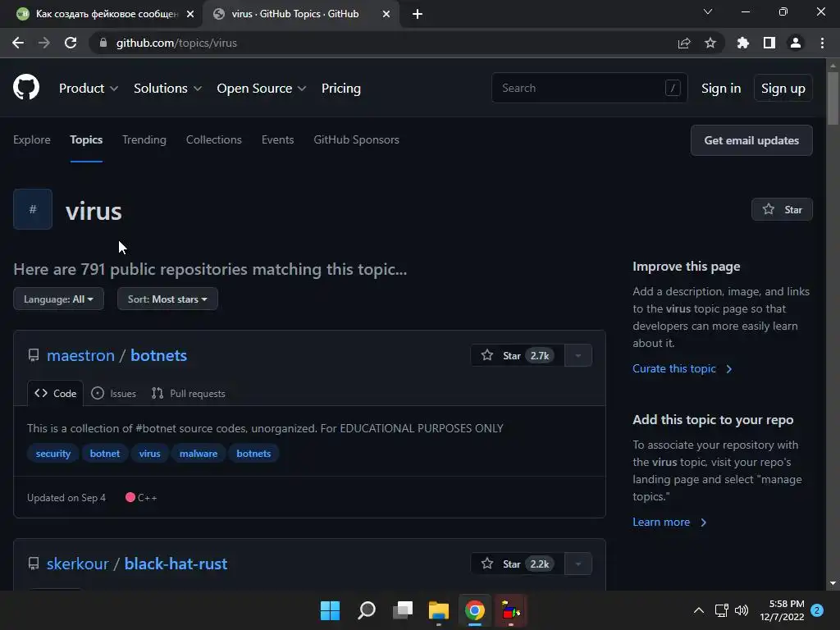
Task: Select the virus topic tag on botnets card
Action: tap(149, 453)
